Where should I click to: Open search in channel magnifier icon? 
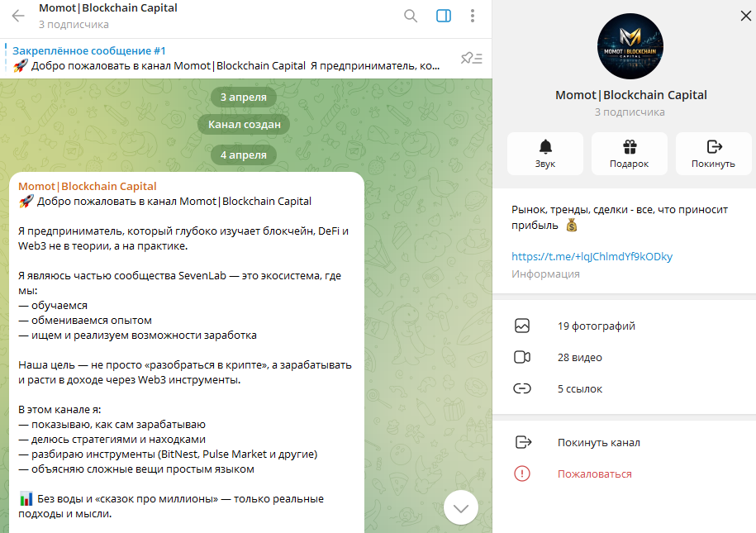pos(411,16)
